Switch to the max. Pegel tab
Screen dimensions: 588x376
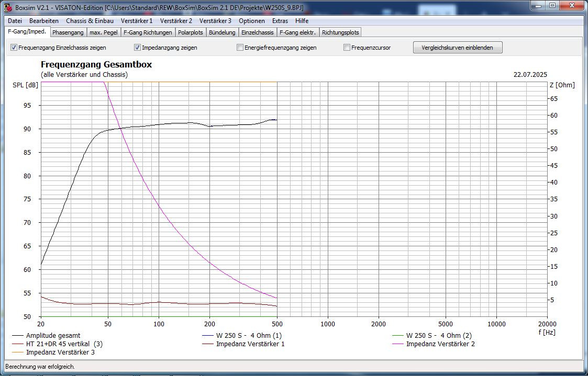click(104, 32)
